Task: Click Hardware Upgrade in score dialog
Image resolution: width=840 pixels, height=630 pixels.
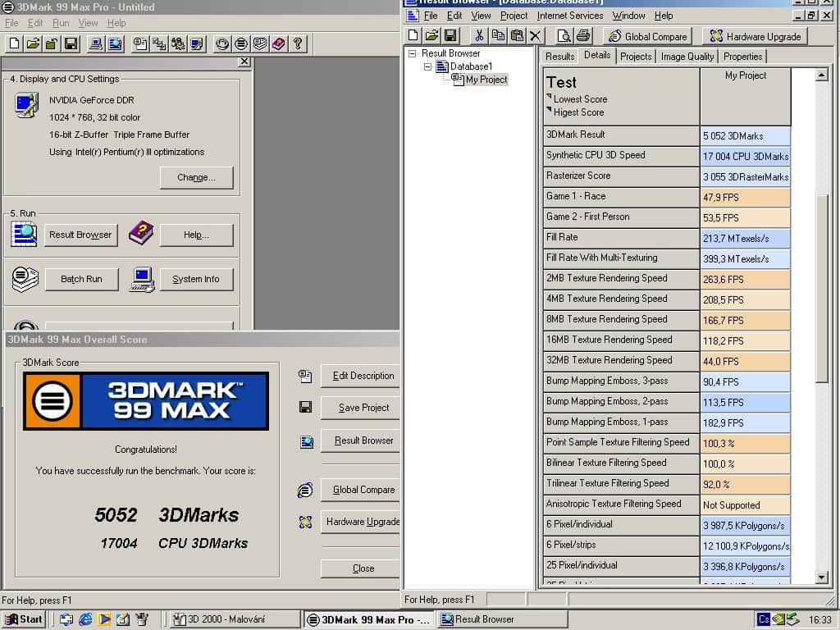Action: point(361,522)
